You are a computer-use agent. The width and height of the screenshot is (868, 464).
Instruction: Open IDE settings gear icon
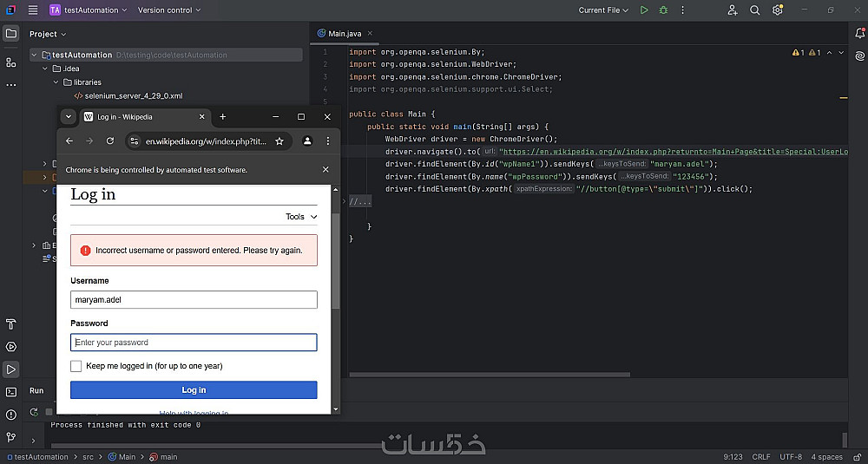pyautogui.click(x=778, y=10)
